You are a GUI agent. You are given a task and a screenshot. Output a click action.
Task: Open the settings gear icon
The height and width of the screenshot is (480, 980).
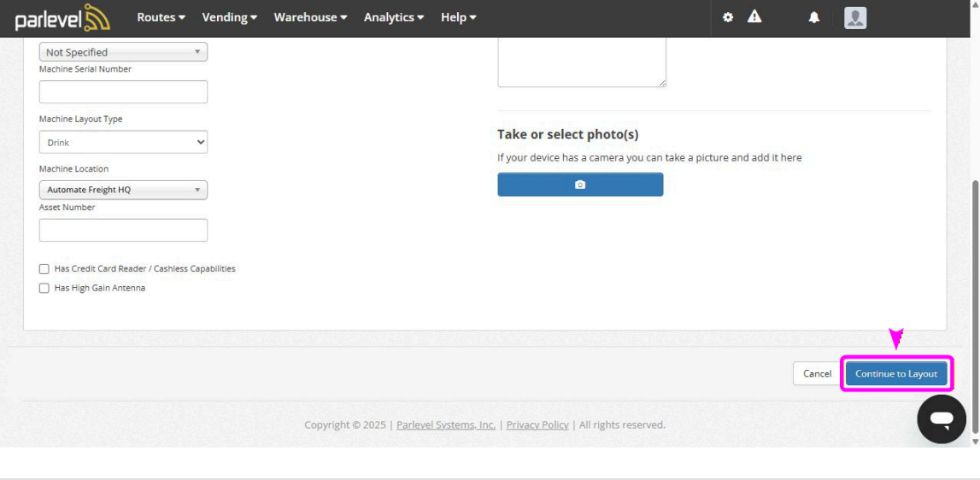[728, 17]
